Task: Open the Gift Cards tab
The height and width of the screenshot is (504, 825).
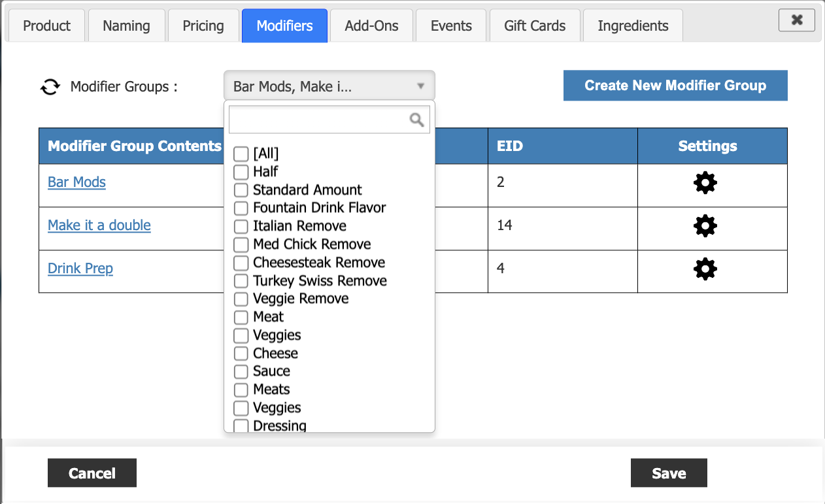Action: tap(535, 26)
